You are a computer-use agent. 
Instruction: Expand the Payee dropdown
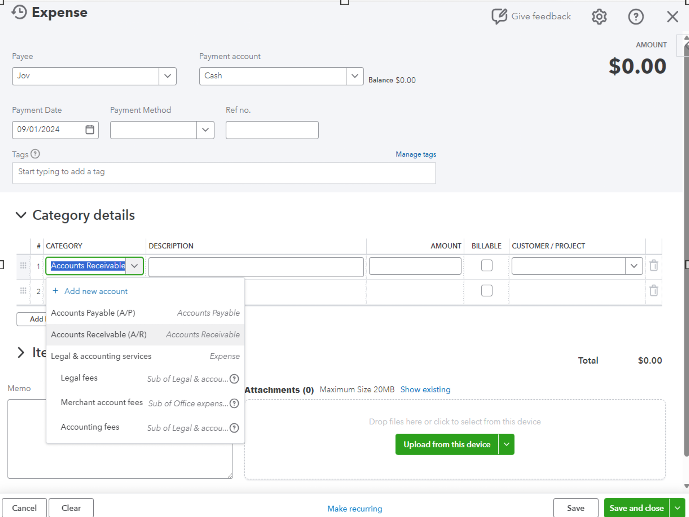point(167,76)
